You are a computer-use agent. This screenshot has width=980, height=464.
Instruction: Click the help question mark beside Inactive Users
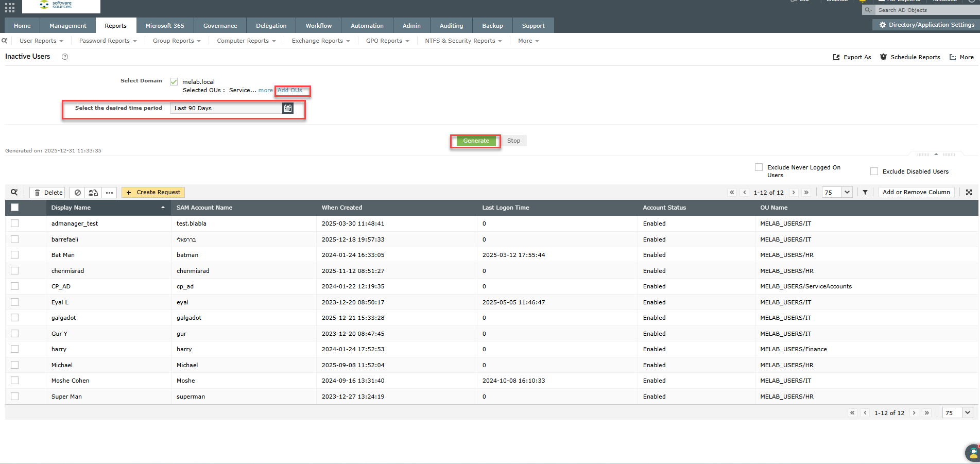click(x=65, y=57)
